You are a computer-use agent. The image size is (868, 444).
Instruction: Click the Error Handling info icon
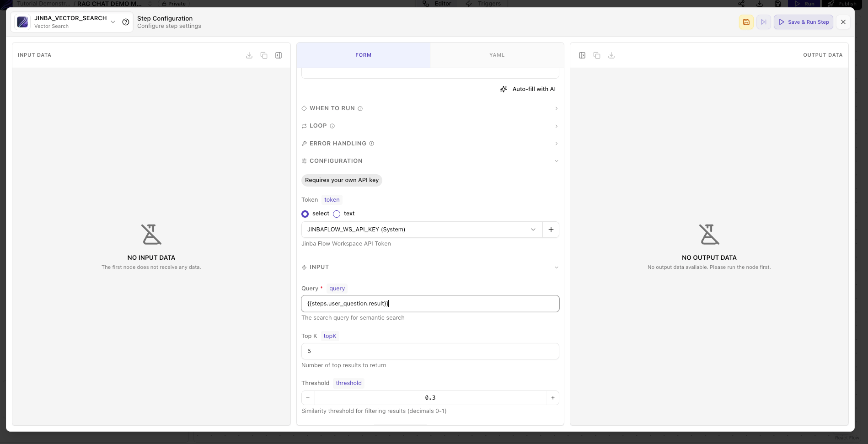tap(371, 144)
